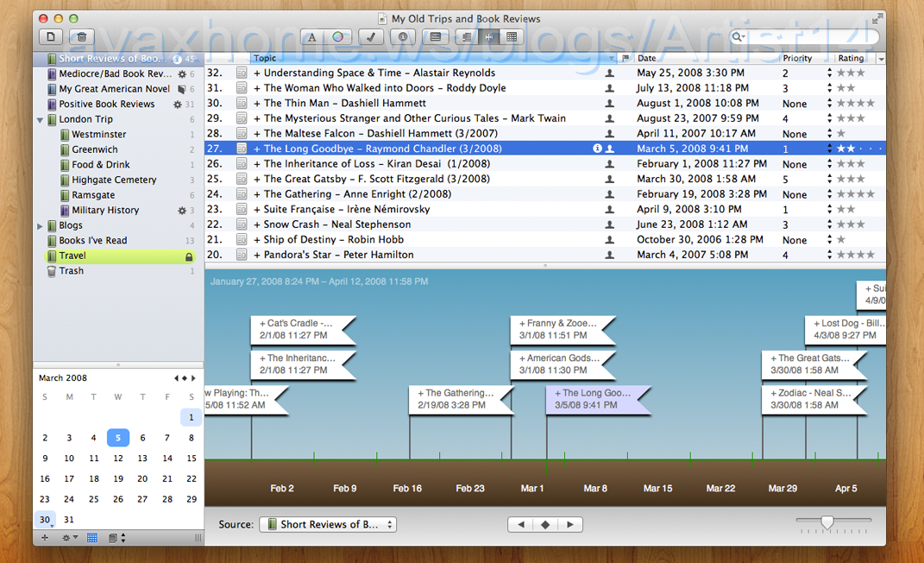Click the Franny & Zooey timeline flag
The image size is (924, 563).
pos(563,330)
